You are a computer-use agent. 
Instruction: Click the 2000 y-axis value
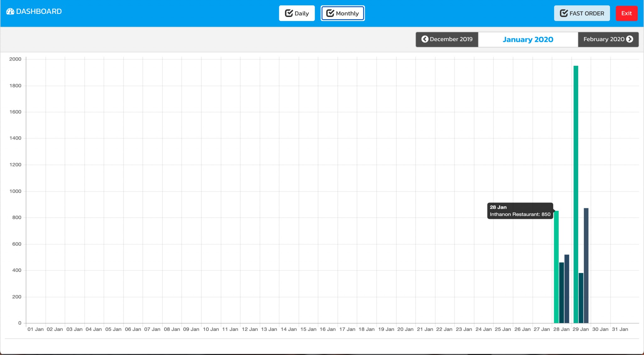point(15,59)
